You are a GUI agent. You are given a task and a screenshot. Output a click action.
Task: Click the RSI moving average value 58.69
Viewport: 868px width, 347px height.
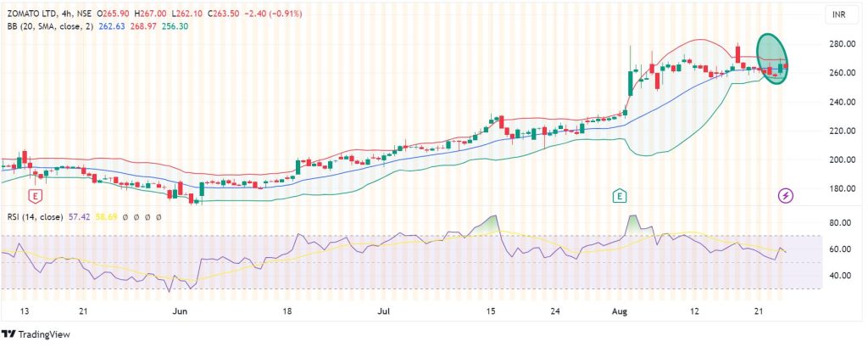[105, 216]
